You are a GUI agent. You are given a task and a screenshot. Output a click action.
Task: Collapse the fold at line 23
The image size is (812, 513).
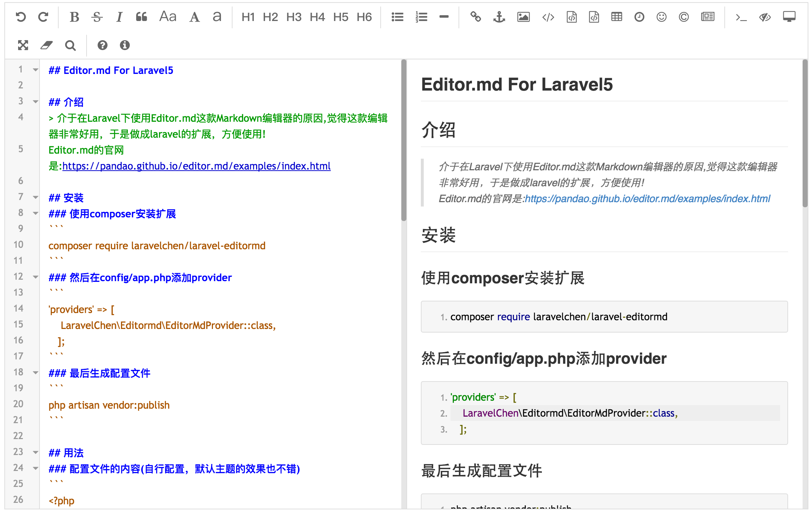(35, 452)
